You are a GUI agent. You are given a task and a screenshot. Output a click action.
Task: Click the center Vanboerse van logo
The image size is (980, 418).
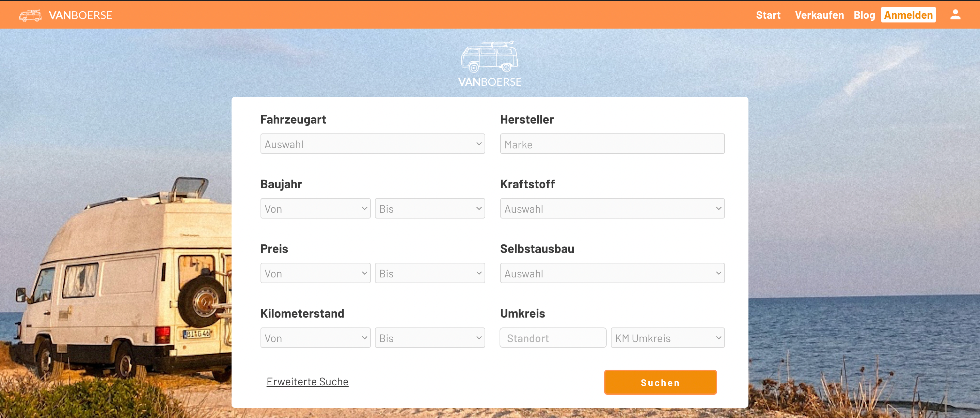(490, 57)
